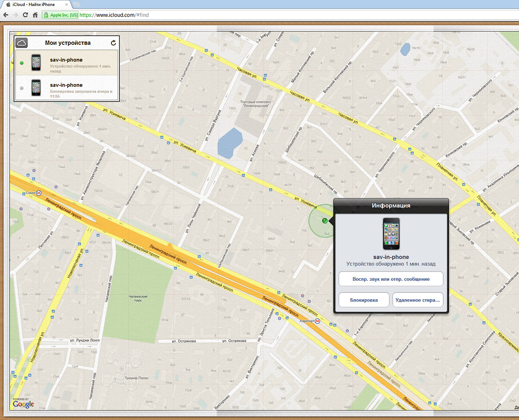Refresh the Мои устройства device list
The width and height of the screenshot is (519, 420).
113,43
